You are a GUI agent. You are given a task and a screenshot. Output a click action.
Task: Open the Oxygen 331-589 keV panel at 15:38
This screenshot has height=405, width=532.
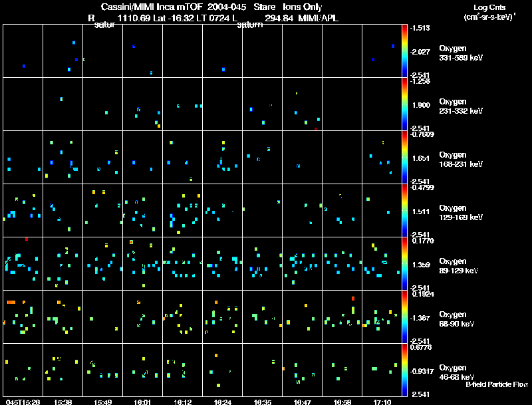point(63,51)
